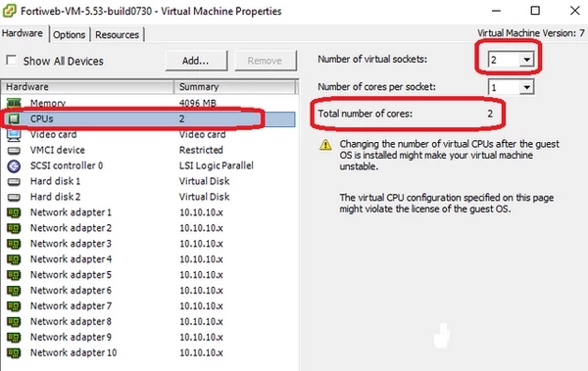
Task: Click the Video card monitor icon
Action: (14, 135)
